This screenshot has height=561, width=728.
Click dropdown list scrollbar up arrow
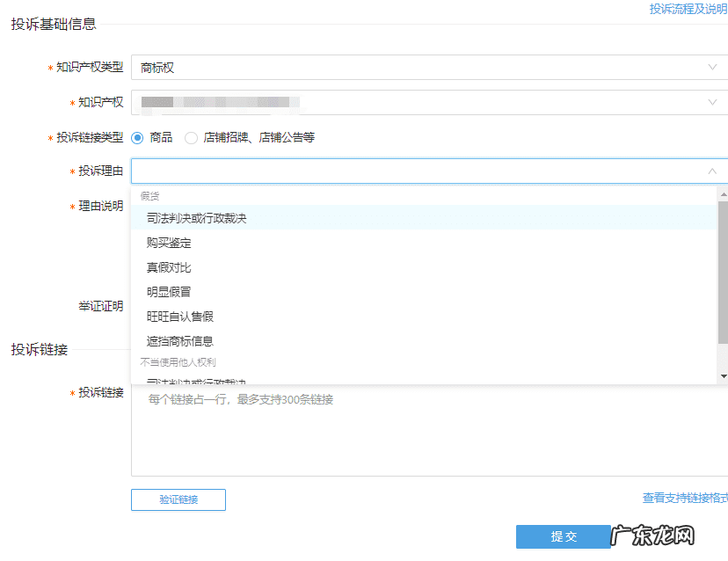click(723, 193)
